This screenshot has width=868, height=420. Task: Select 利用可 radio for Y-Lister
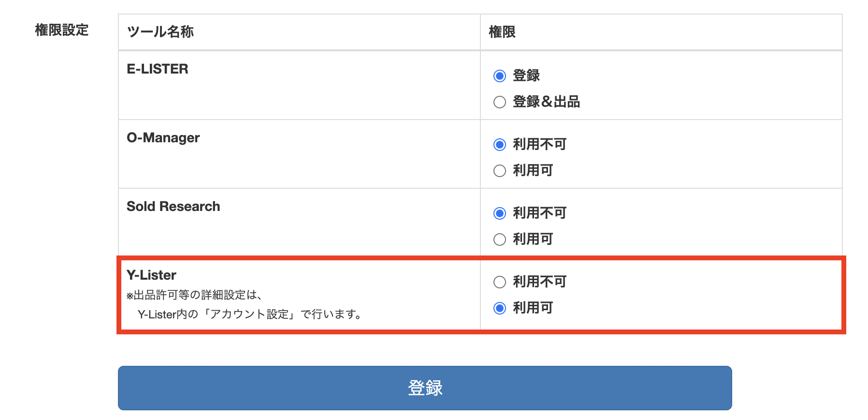[x=500, y=308]
